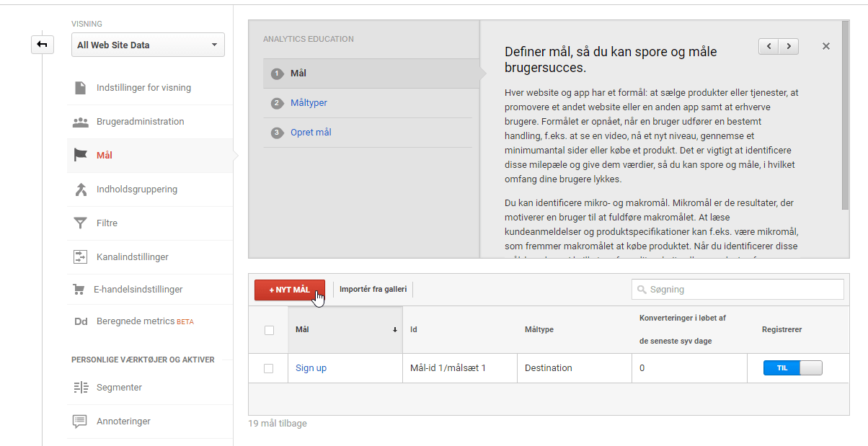Sort by the Mål column header

click(x=345, y=330)
